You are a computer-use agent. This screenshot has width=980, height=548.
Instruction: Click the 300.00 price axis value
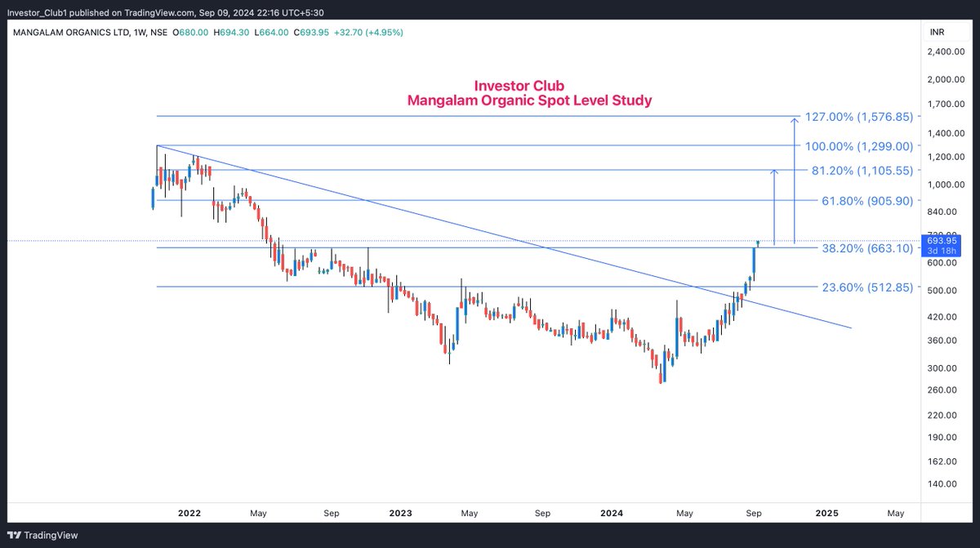click(x=943, y=368)
